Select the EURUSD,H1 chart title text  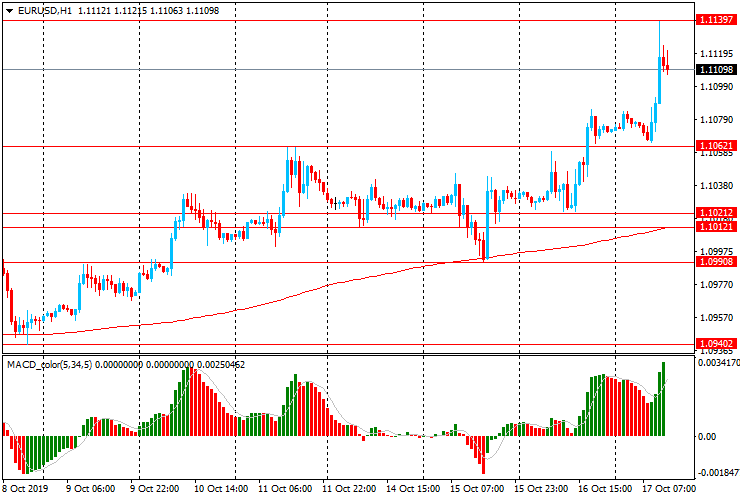(45, 10)
